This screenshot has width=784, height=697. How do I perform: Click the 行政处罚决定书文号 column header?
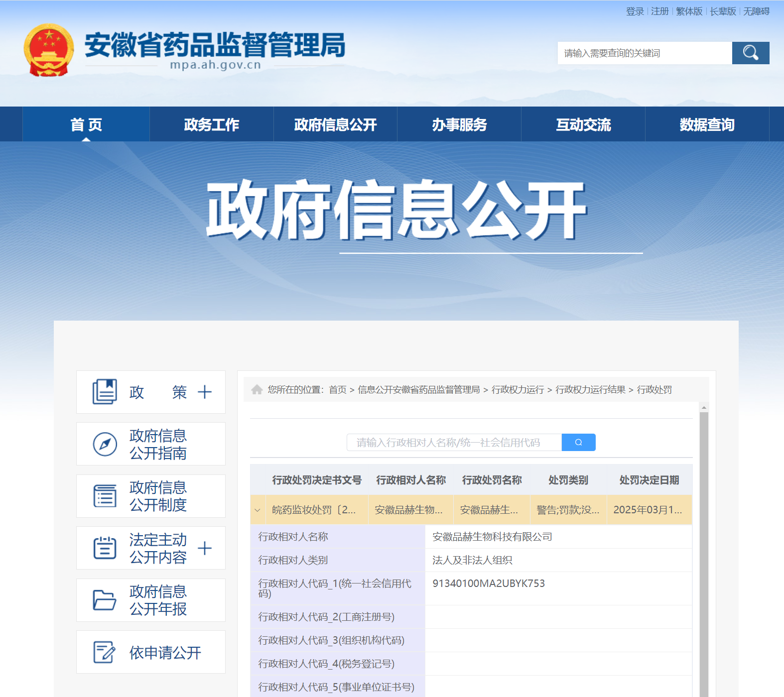pos(317,480)
